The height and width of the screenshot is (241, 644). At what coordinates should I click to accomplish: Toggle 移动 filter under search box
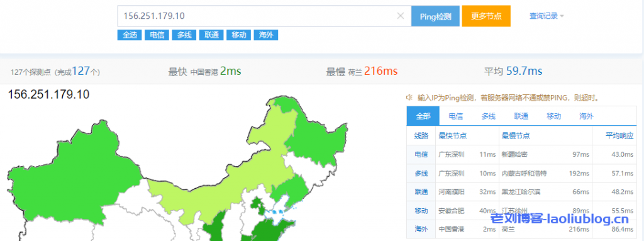(x=238, y=35)
